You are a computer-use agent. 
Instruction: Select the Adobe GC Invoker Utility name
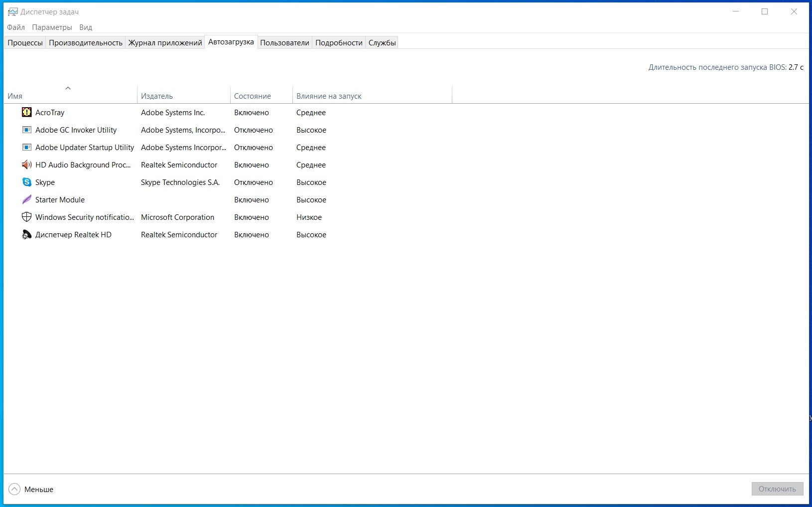click(76, 130)
